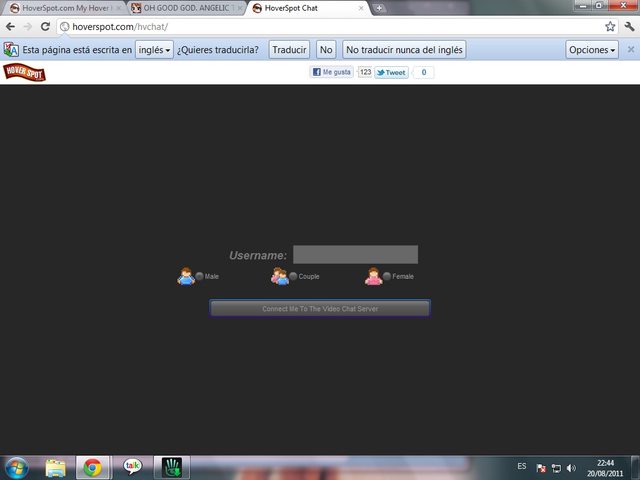Open Chrome wrench settings menu
Viewport: 640px width, 480px height.
click(629, 27)
